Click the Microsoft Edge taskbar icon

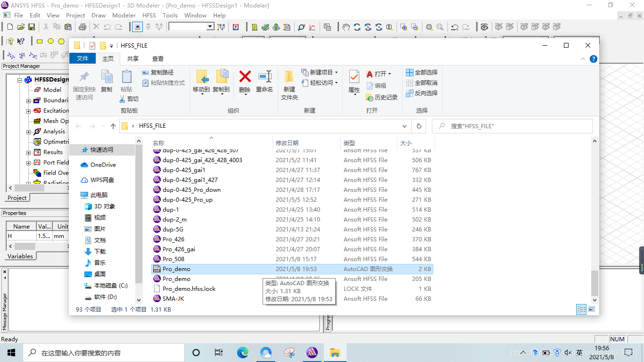coord(242,353)
